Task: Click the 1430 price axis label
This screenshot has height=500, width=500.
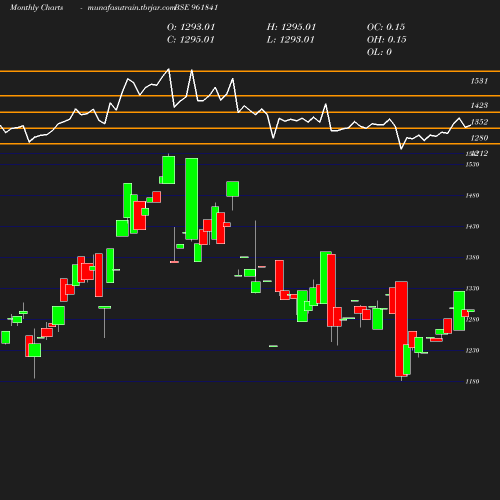Action: coord(472,227)
